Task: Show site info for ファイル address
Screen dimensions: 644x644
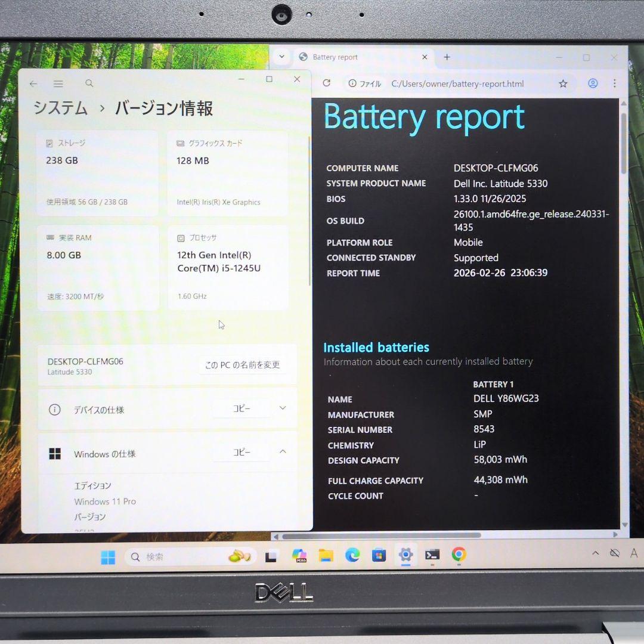Action: pos(365,84)
